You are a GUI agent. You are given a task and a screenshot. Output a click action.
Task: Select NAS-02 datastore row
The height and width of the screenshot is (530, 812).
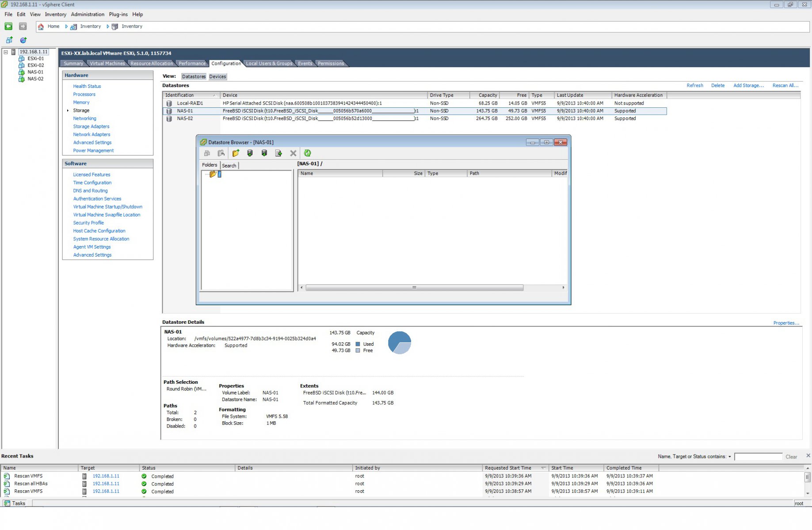(415, 118)
